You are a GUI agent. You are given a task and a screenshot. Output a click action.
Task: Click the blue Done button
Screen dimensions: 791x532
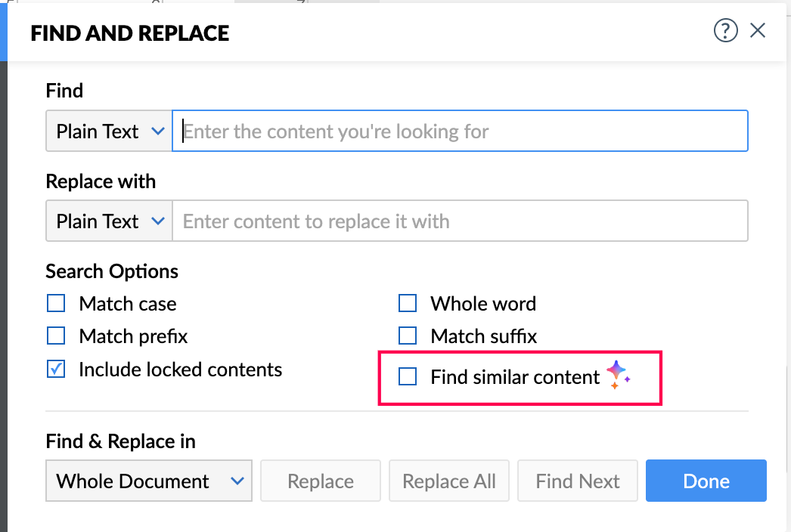[706, 481]
